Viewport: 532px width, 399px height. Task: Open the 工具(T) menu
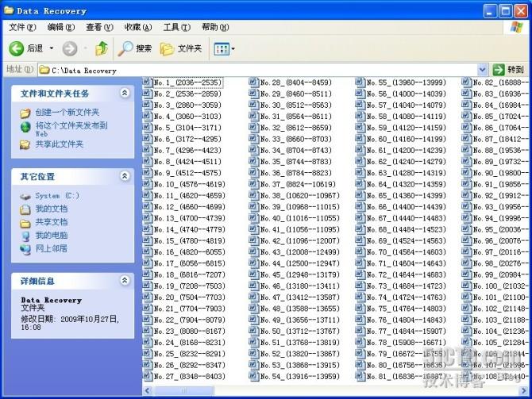click(177, 27)
